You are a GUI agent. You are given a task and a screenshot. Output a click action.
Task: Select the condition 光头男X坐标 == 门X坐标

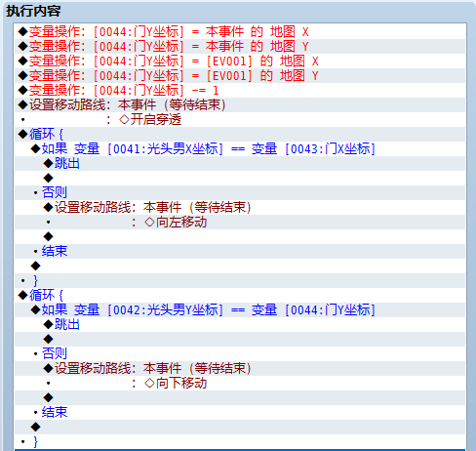(240, 149)
